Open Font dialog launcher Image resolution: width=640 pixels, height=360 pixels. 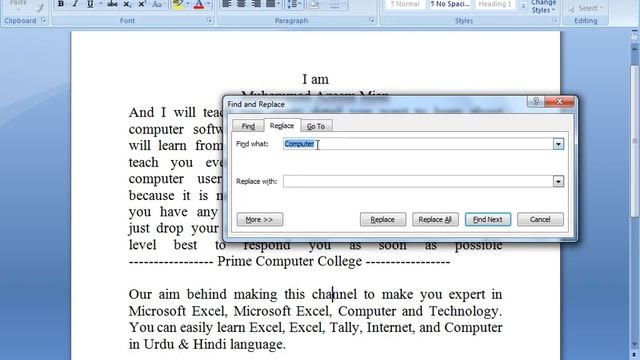point(209,20)
